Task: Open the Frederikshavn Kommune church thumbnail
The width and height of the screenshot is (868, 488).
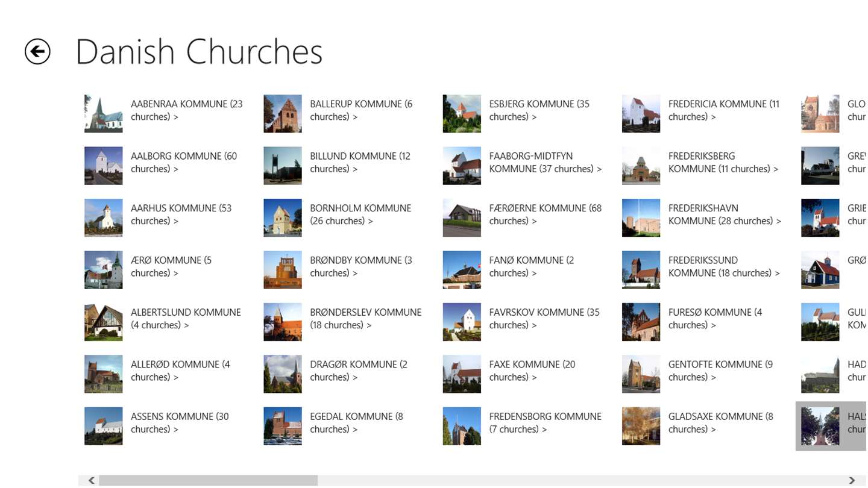Action: (x=641, y=218)
